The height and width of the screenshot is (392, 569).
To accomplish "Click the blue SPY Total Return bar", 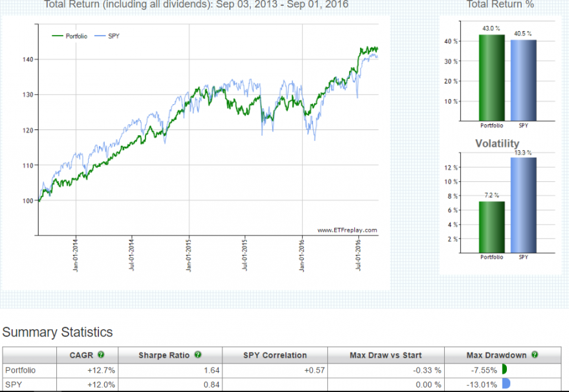I will tap(523, 80).
